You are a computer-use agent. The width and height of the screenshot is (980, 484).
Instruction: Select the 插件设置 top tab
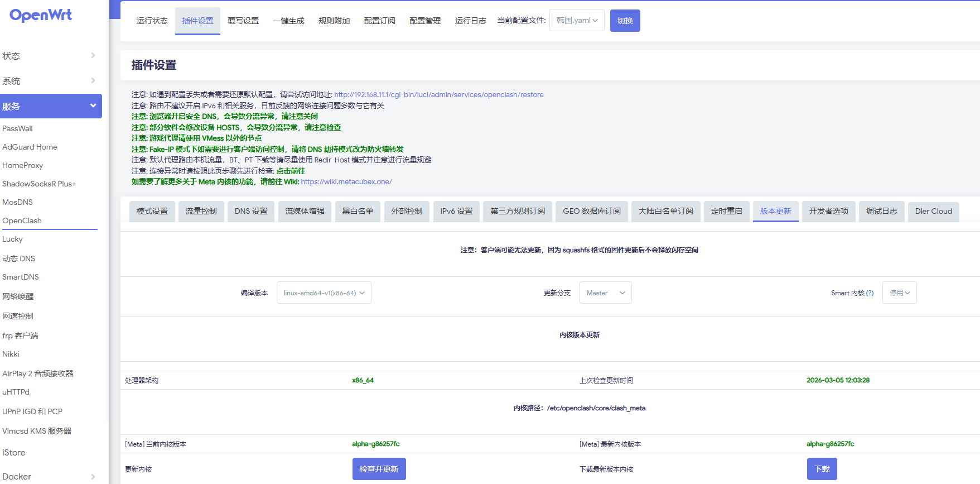[x=198, y=21]
